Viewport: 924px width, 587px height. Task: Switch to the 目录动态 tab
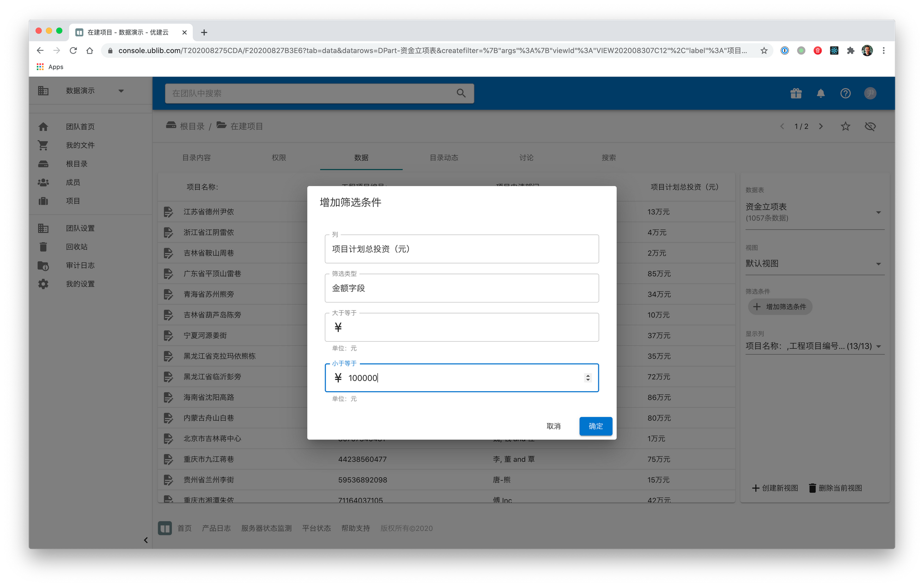[x=444, y=157]
